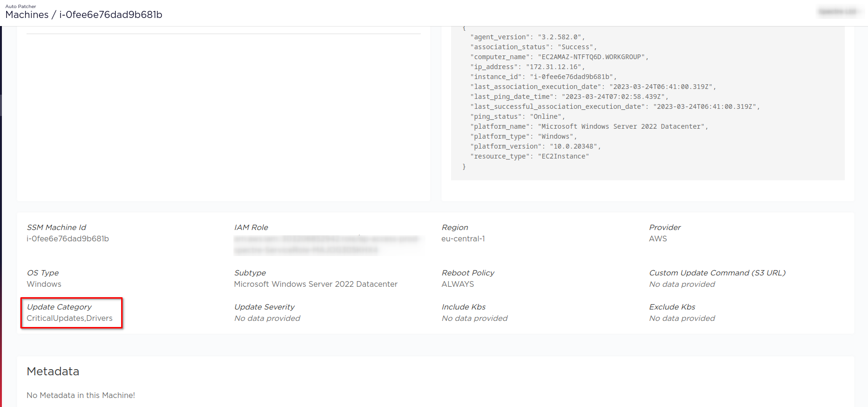Click the Region value eu-central-1
The image size is (868, 407).
(463, 239)
